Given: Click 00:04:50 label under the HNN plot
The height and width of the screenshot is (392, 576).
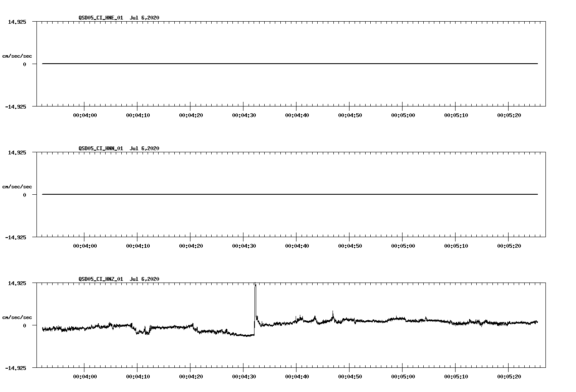Looking at the screenshot, I should pyautogui.click(x=350, y=246).
